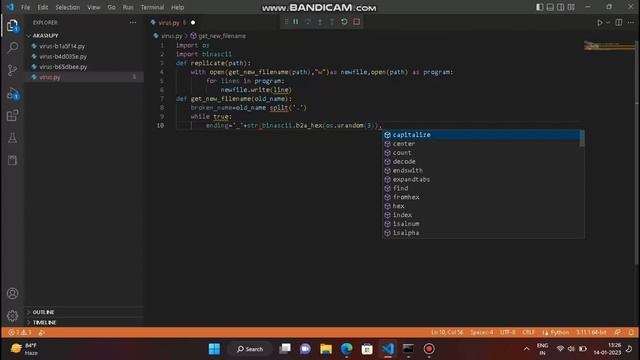Open the Source Control view
640x360 pixels.
tap(13, 70)
